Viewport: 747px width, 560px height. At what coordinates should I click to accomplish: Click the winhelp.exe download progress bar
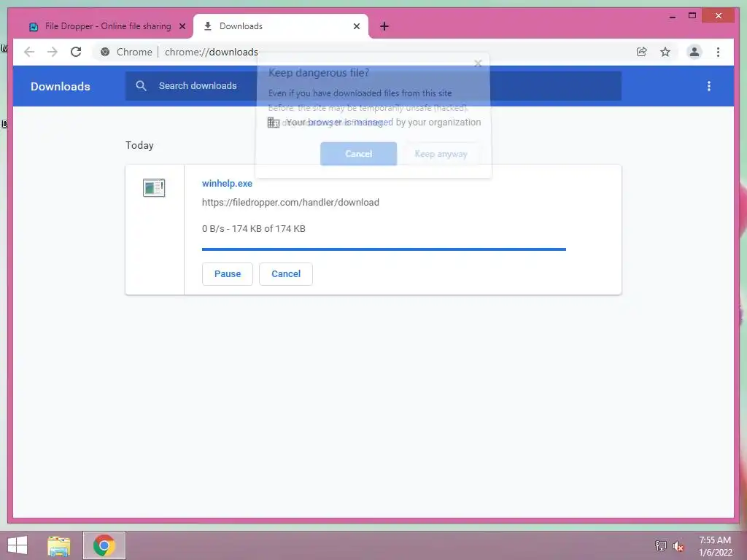384,249
